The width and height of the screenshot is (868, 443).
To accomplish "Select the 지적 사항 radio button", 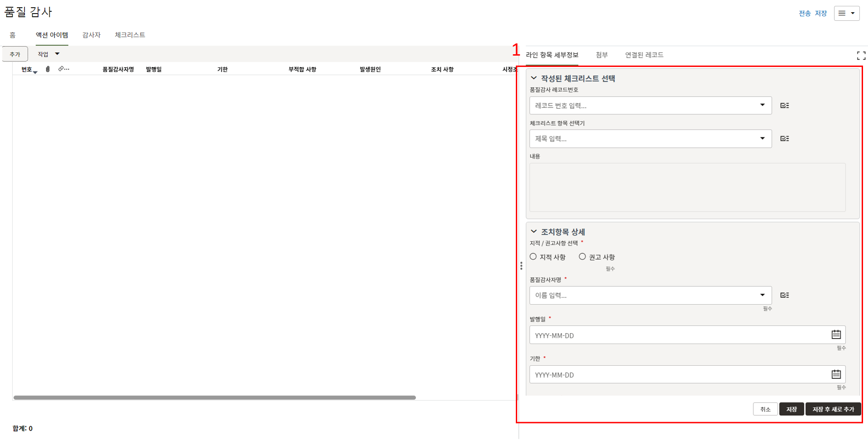I will click(533, 257).
